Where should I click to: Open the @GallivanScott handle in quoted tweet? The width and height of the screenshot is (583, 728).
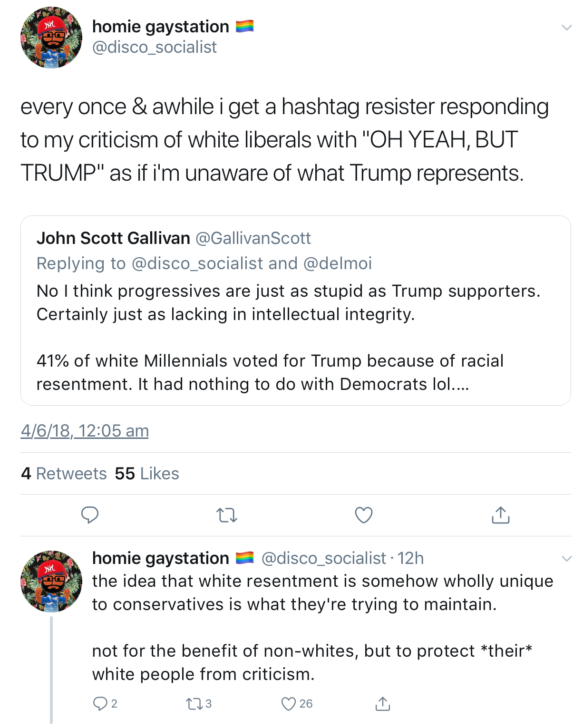(253, 238)
